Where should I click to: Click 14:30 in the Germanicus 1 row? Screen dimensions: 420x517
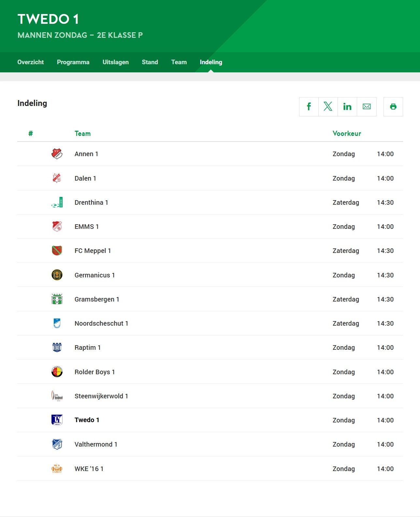(x=385, y=275)
